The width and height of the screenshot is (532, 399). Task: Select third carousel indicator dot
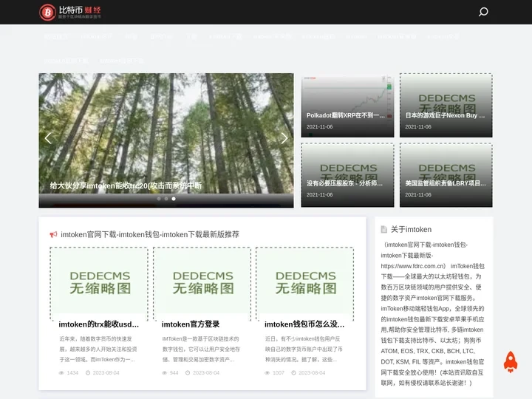(174, 199)
